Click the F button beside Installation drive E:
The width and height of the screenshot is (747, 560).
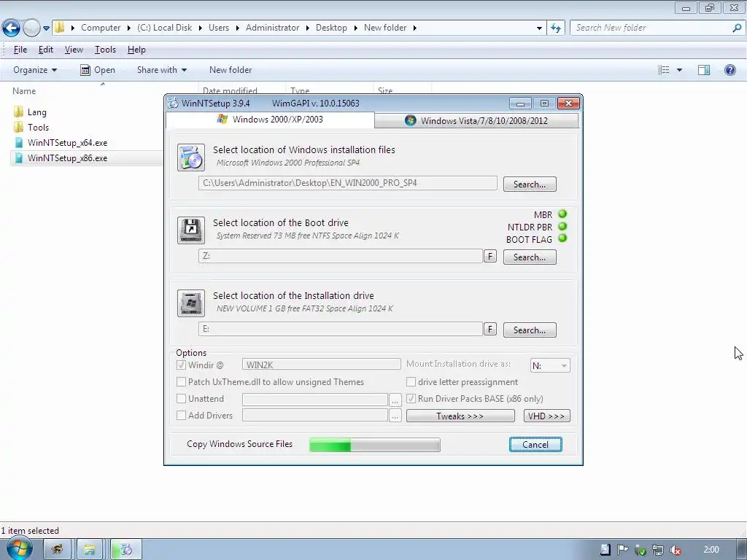[x=490, y=329]
